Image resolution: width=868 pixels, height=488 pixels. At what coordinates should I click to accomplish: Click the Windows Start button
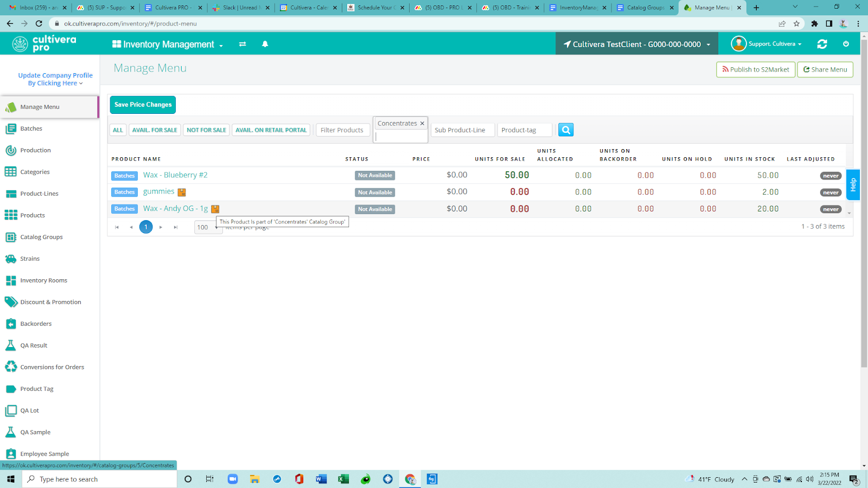point(11,479)
